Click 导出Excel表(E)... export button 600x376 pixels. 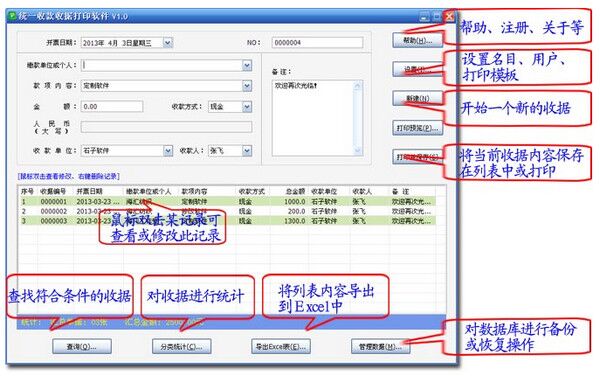281,347
